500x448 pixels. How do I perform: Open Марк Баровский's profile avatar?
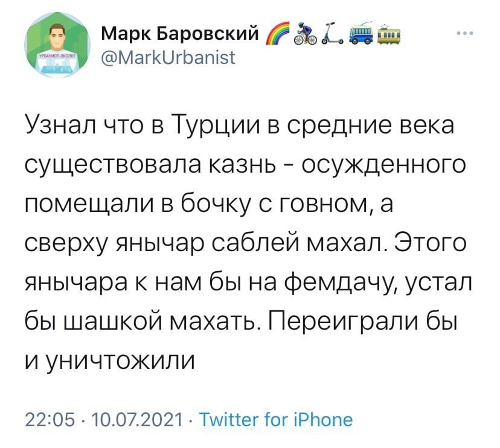click(x=57, y=45)
